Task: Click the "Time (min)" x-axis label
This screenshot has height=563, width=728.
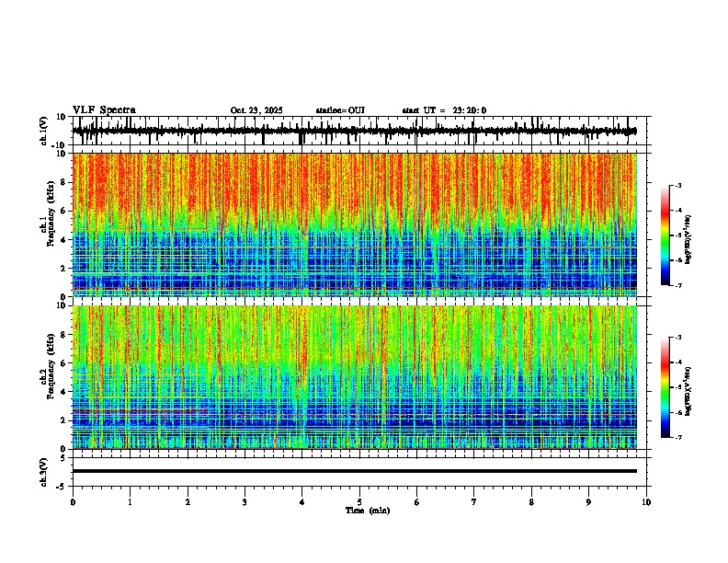Action: [368, 511]
